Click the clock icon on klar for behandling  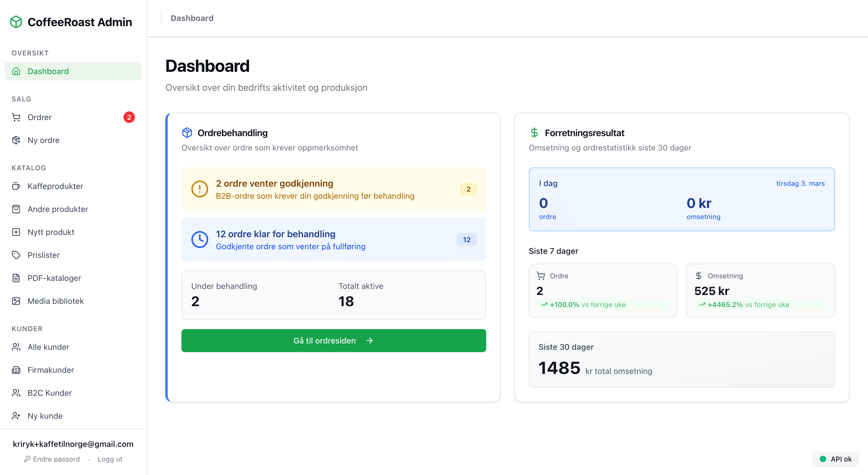199,239
